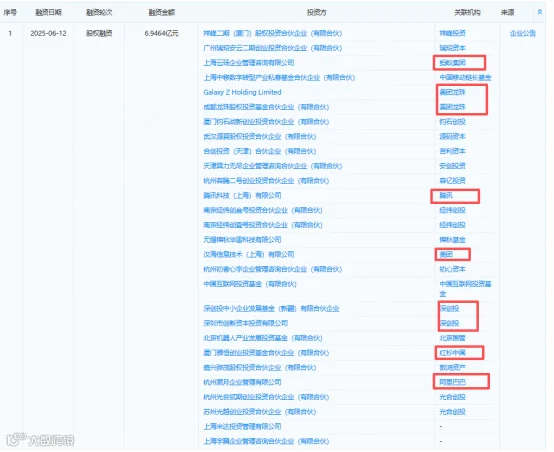Open the 蚂蚁集团 related institution
This screenshot has width=554, height=452.
coord(452,63)
